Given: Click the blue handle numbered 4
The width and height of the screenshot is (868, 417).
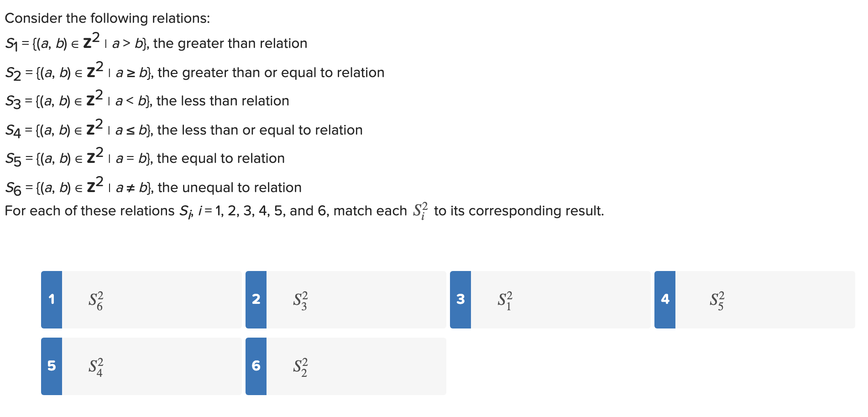Looking at the screenshot, I should click(665, 300).
